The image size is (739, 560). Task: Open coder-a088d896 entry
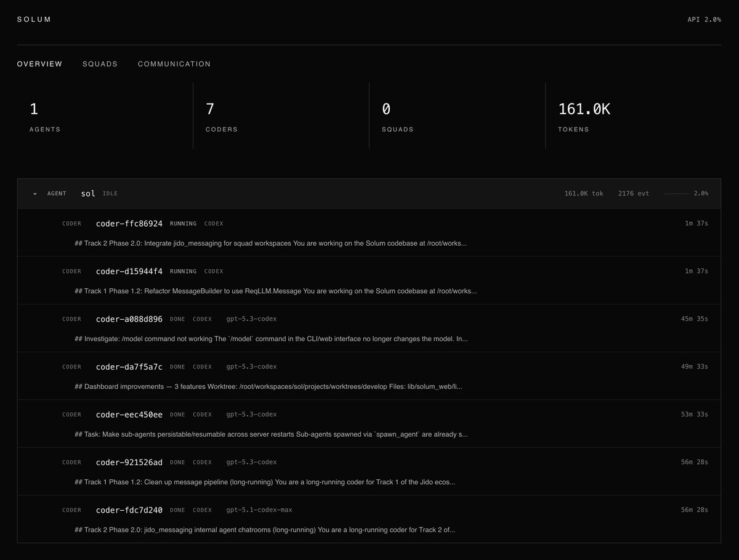click(369, 328)
